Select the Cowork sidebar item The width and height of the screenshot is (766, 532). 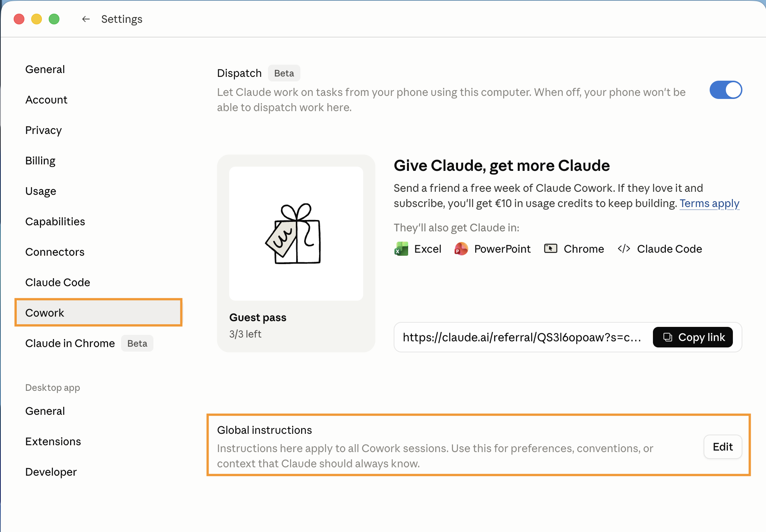pyautogui.click(x=99, y=312)
